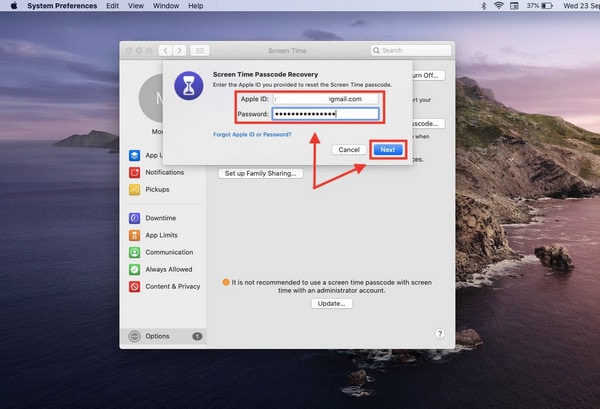Select Communication icon in sidebar
This screenshot has height=409, width=600.
click(134, 252)
